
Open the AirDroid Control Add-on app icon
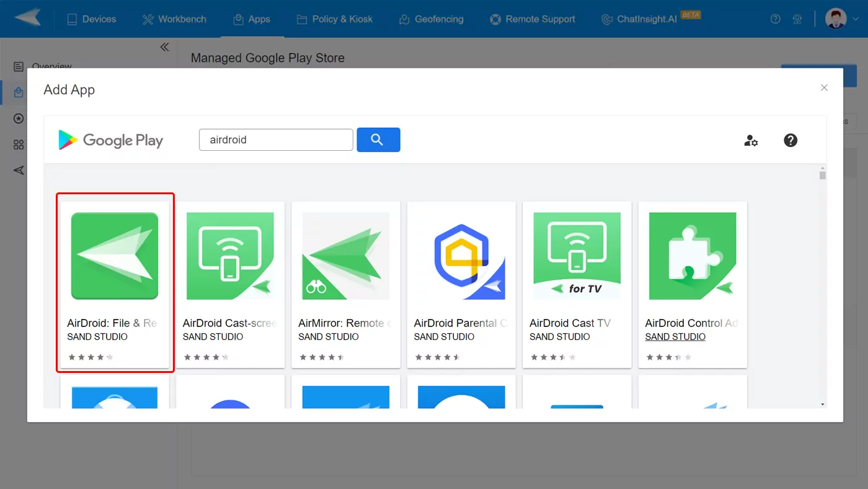tap(693, 256)
